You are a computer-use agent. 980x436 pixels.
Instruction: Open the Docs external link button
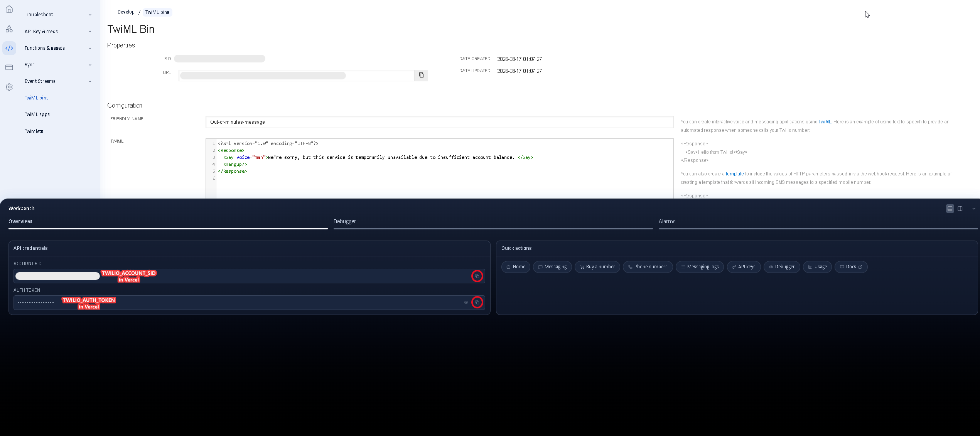[x=851, y=267]
